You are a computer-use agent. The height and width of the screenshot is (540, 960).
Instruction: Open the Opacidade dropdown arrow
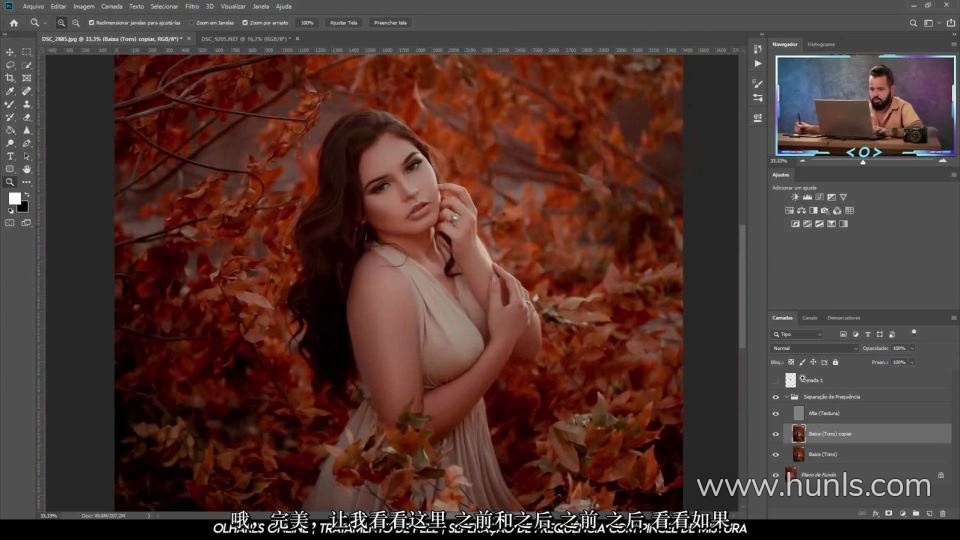pos(912,348)
